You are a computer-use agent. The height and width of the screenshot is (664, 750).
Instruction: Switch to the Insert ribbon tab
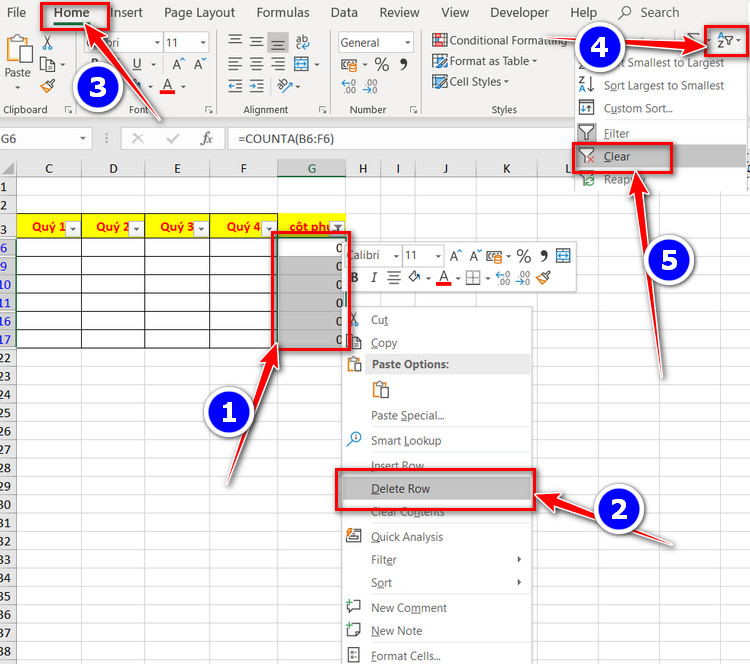click(126, 12)
